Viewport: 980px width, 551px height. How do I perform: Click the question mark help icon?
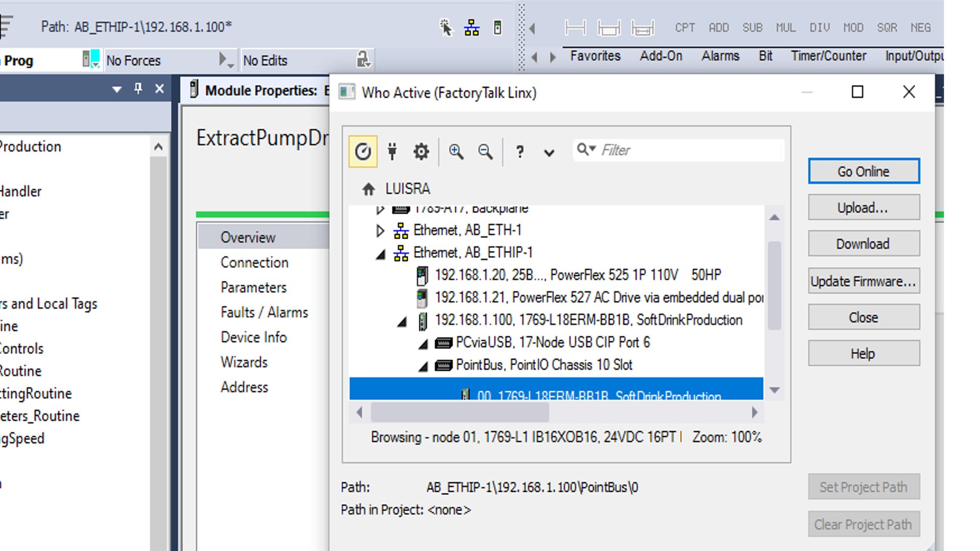(520, 152)
